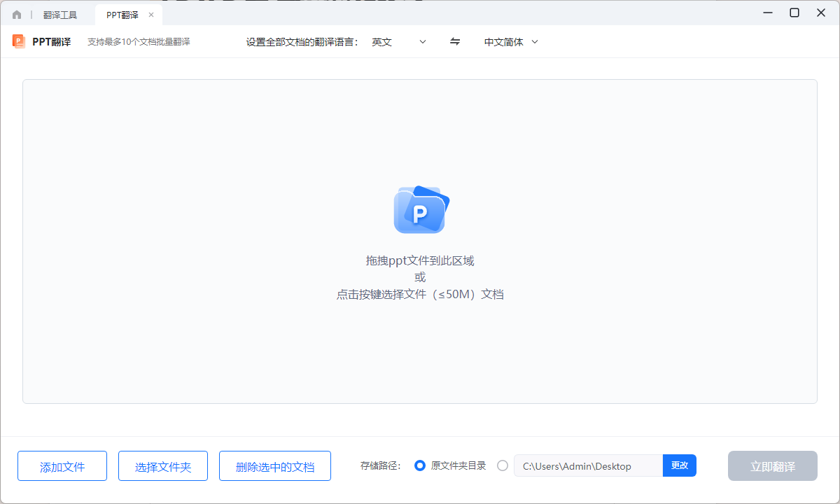Click the 选择文件夹 button
This screenshot has width=840, height=504.
point(163,466)
